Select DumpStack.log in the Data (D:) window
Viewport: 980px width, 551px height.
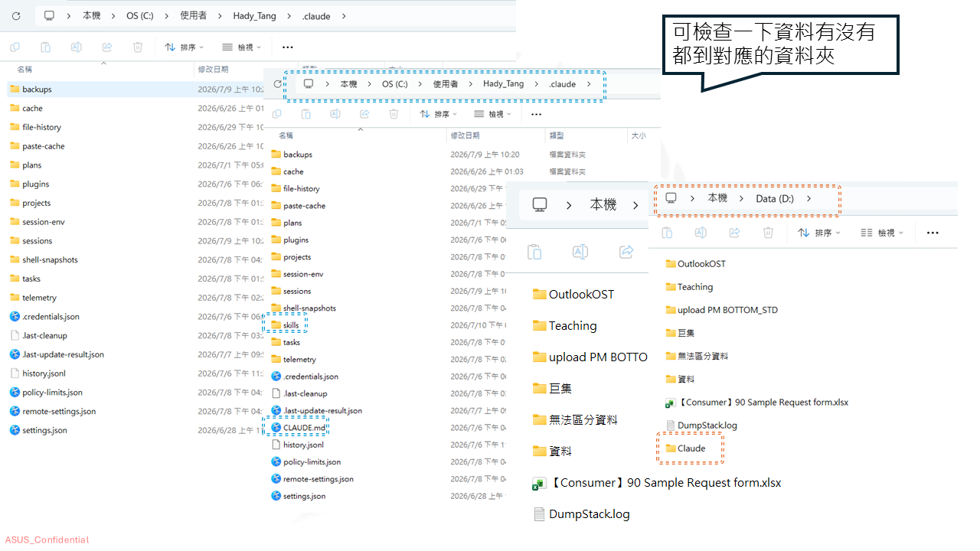701,425
